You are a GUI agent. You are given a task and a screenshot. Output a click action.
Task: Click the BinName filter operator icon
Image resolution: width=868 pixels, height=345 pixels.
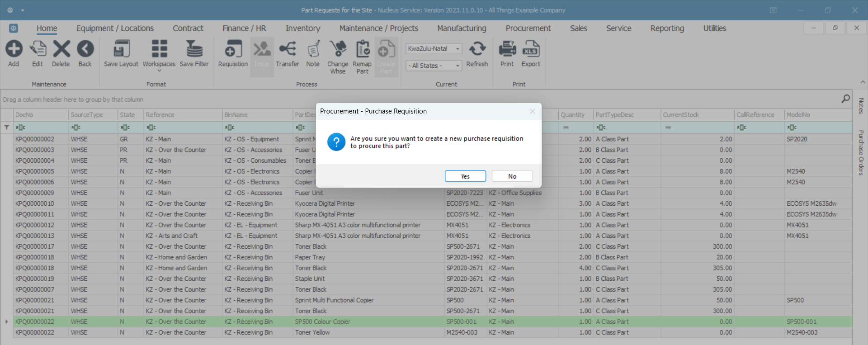click(230, 128)
